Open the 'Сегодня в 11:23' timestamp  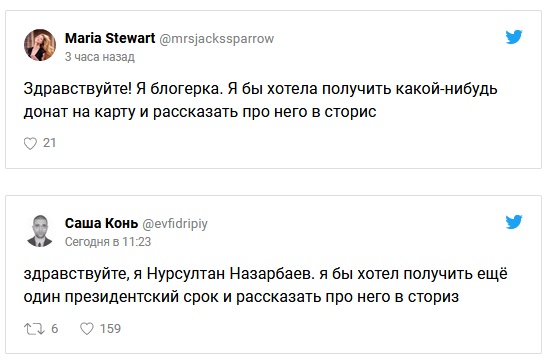108,242
